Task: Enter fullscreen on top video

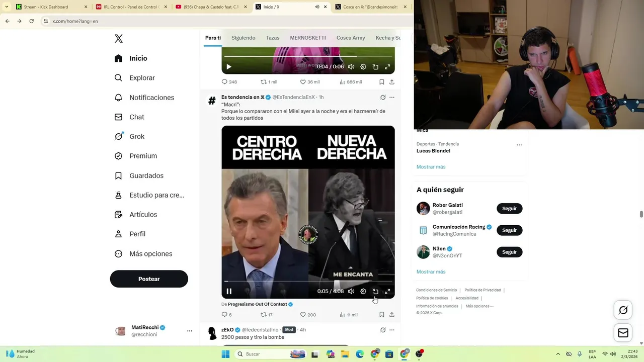Action: coord(387,67)
